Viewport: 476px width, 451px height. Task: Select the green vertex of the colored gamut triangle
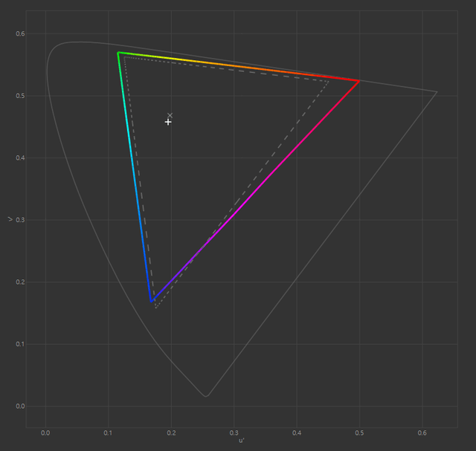pos(118,53)
